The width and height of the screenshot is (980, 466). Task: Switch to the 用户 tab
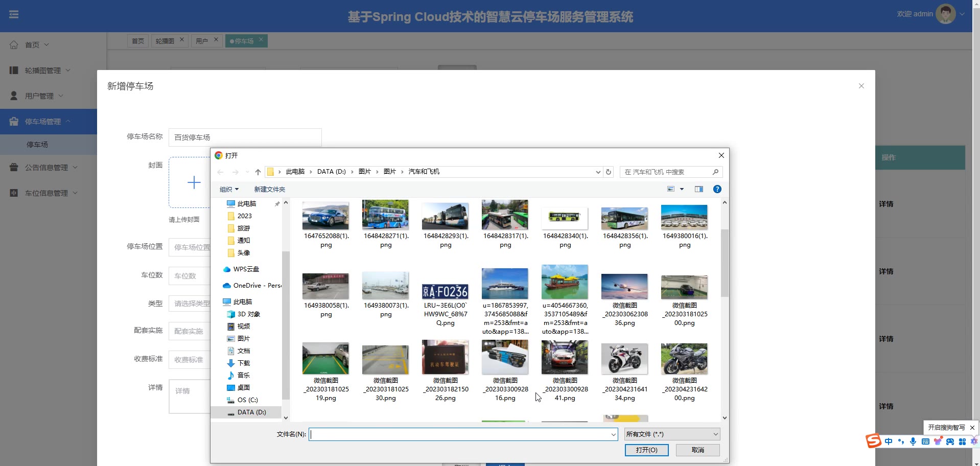click(202, 41)
